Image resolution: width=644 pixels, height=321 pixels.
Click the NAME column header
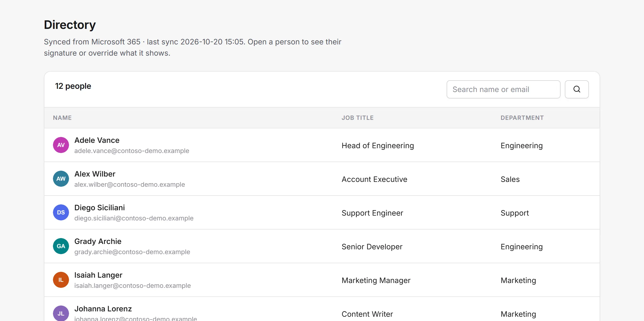(x=62, y=118)
